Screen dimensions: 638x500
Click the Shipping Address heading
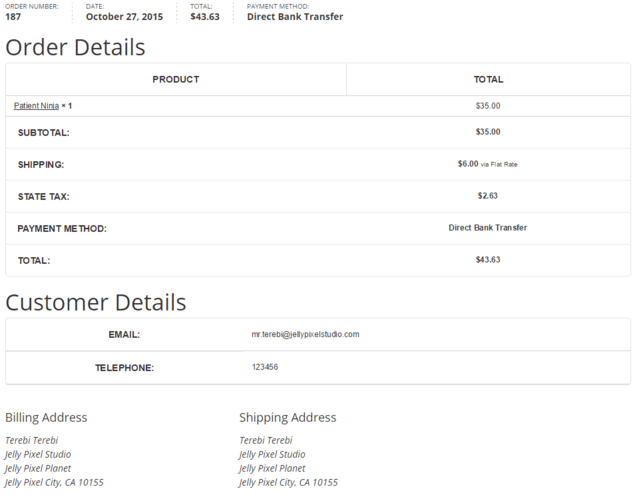pyautogui.click(x=288, y=417)
